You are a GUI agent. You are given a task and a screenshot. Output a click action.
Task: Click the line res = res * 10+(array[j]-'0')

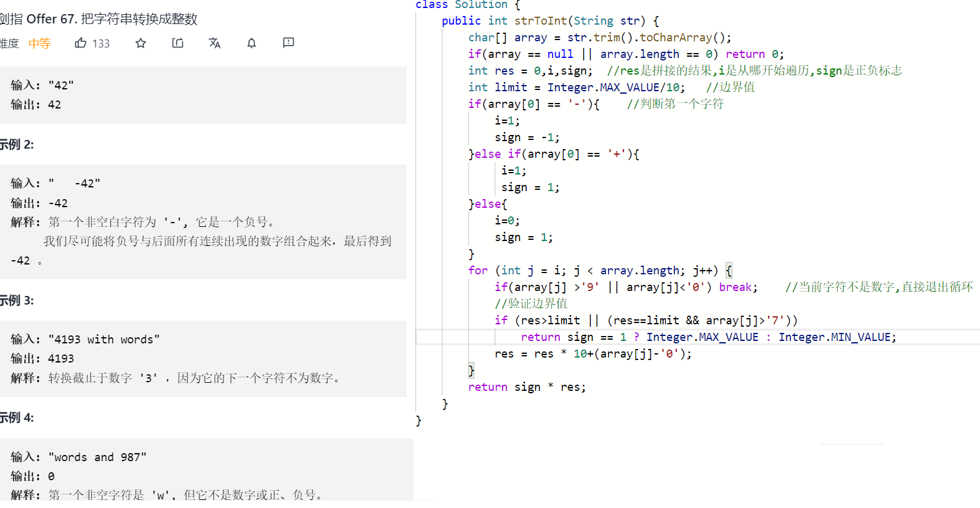593,354
